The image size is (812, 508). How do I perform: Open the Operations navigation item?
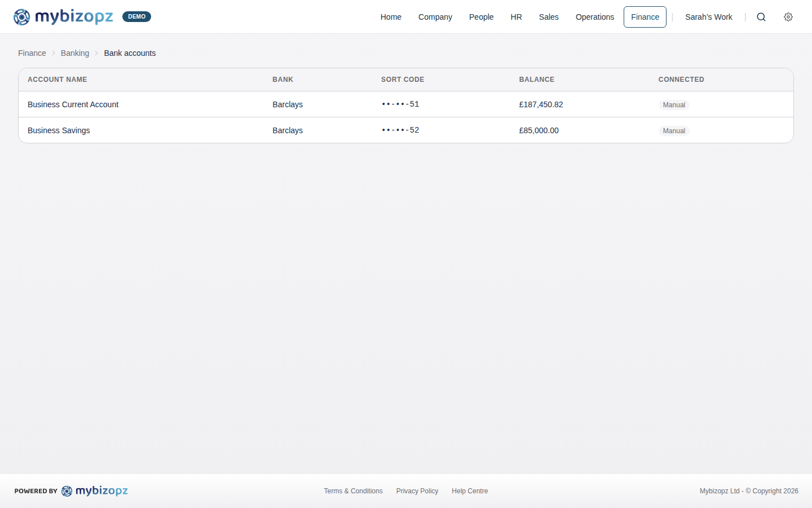595,17
